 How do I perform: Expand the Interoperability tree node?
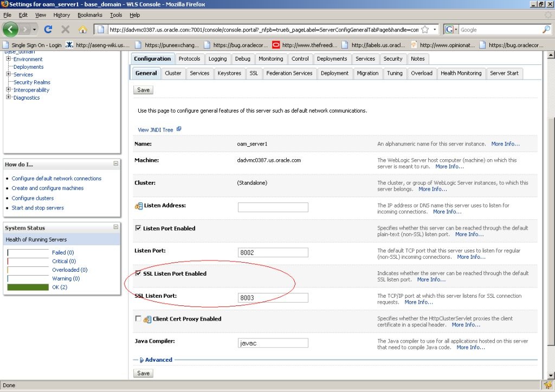tap(9, 89)
